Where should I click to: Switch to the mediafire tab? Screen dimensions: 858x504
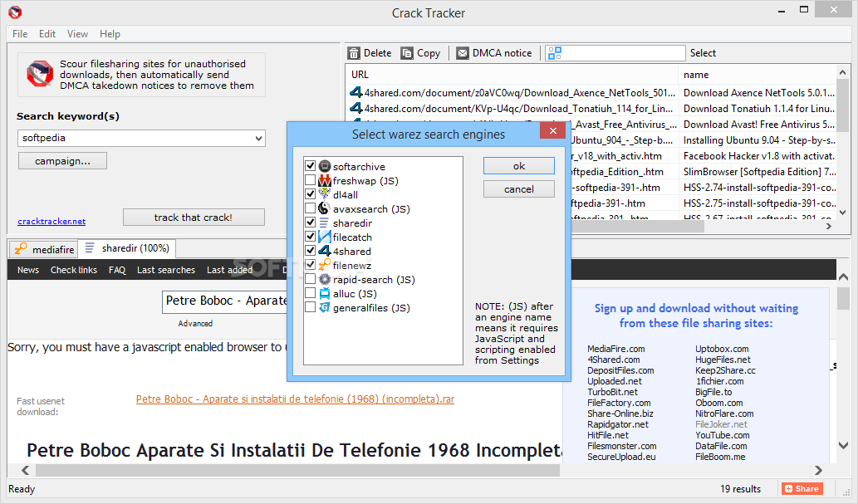[44, 249]
